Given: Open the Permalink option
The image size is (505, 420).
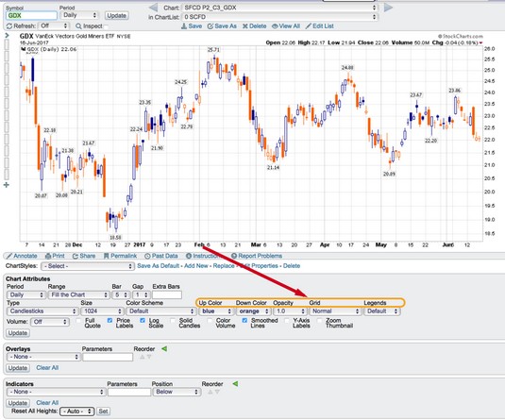Looking at the screenshot, I should pyautogui.click(x=120, y=256).
